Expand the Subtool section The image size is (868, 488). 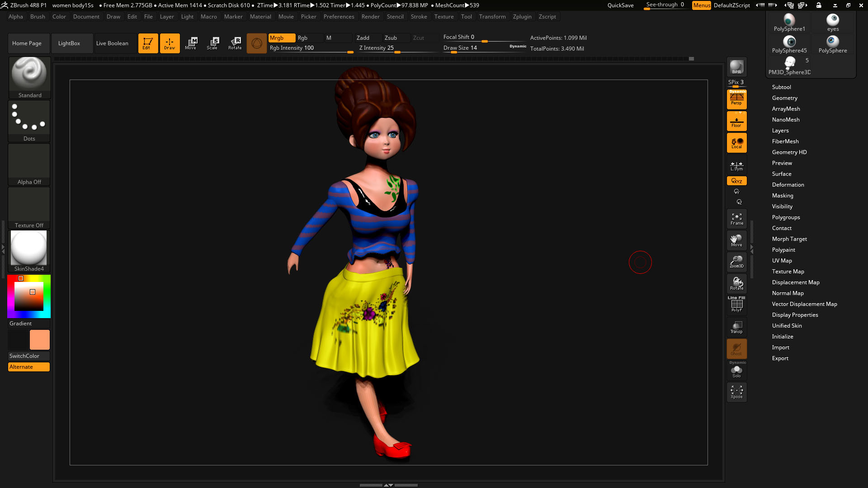point(782,87)
